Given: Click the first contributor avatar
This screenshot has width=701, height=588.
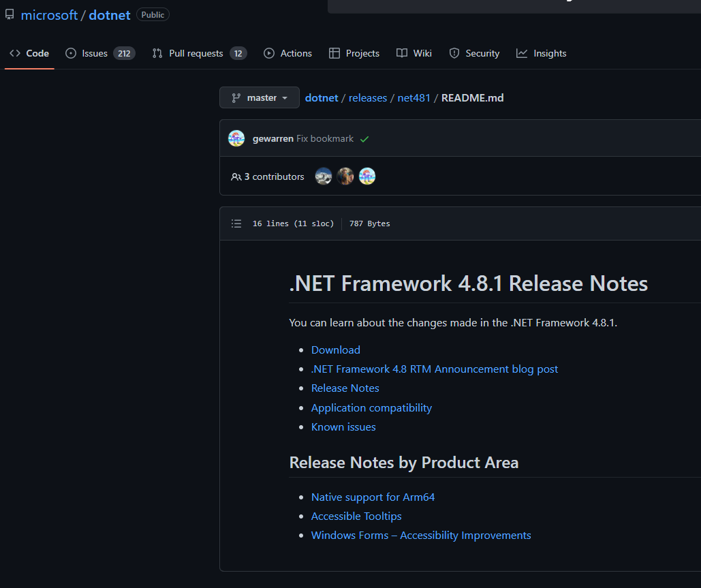Looking at the screenshot, I should (x=323, y=176).
